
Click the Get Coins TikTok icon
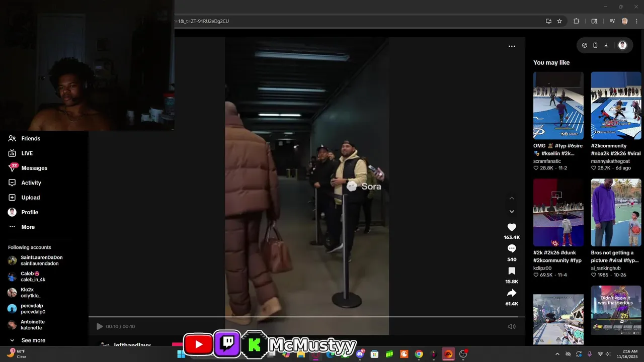click(x=584, y=45)
